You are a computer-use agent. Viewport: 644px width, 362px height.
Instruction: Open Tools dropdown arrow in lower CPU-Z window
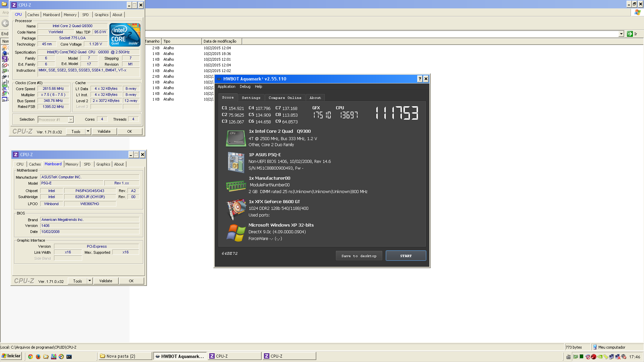(x=90, y=281)
